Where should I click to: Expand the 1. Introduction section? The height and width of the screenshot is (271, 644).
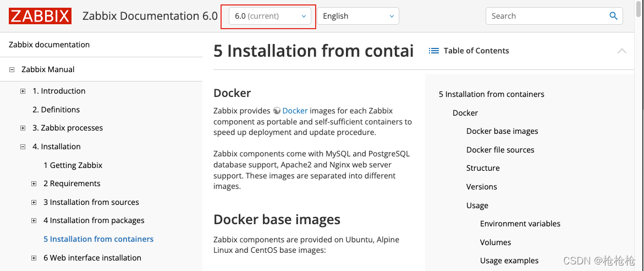[x=23, y=91]
